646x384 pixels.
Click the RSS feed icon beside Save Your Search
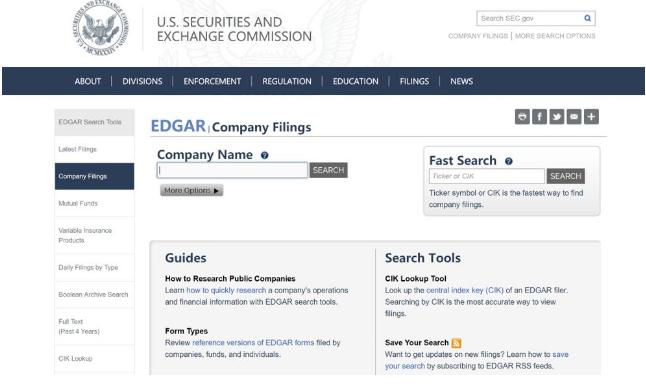click(456, 343)
